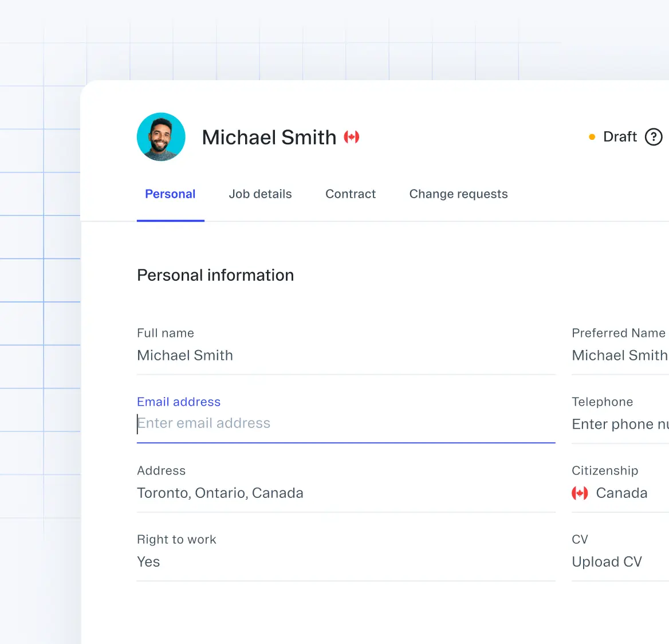Click the Upload CV link
This screenshot has width=669, height=644.
point(607,561)
